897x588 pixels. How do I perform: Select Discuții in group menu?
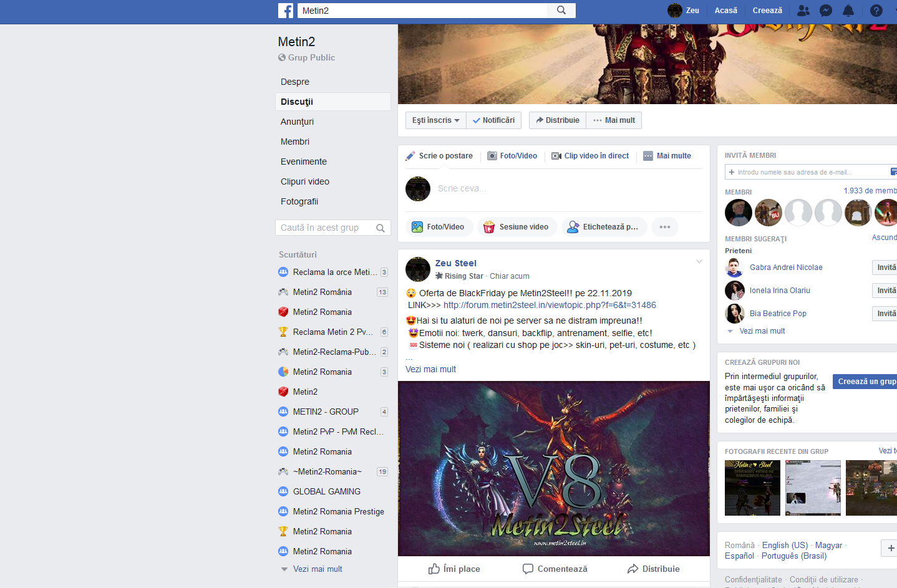pos(333,102)
